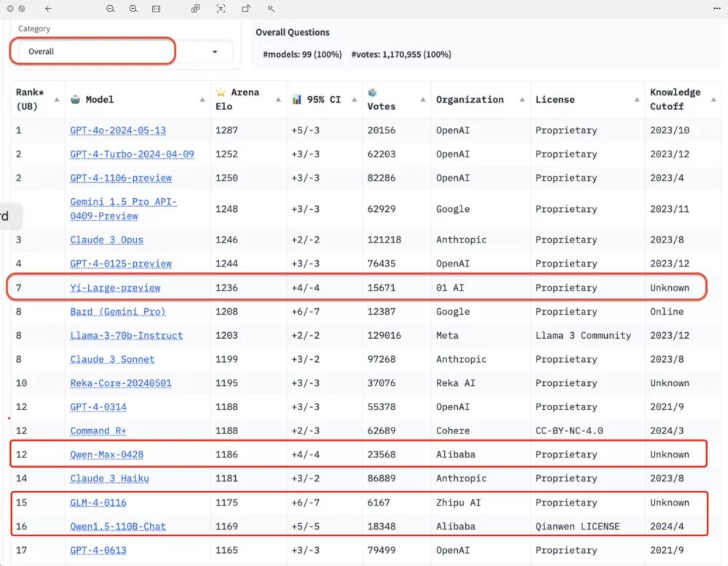Sort by the 95% CI column arrow
The height and width of the screenshot is (566, 728).
coord(355,100)
